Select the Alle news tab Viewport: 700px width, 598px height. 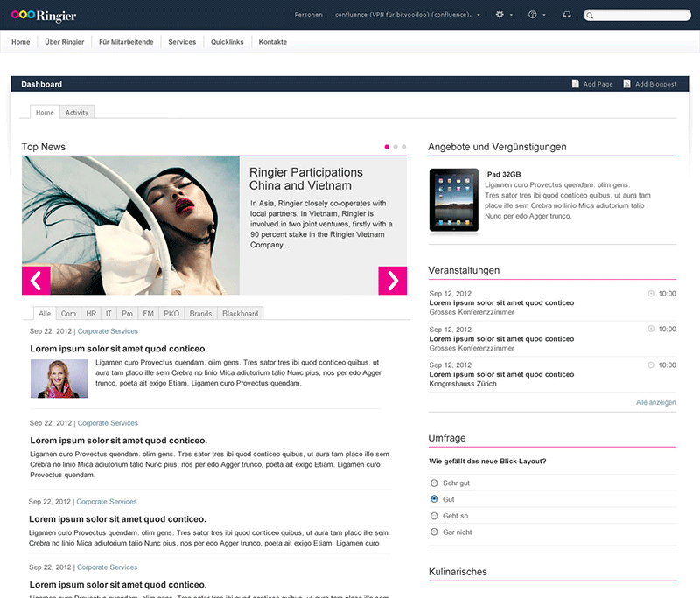coord(45,314)
